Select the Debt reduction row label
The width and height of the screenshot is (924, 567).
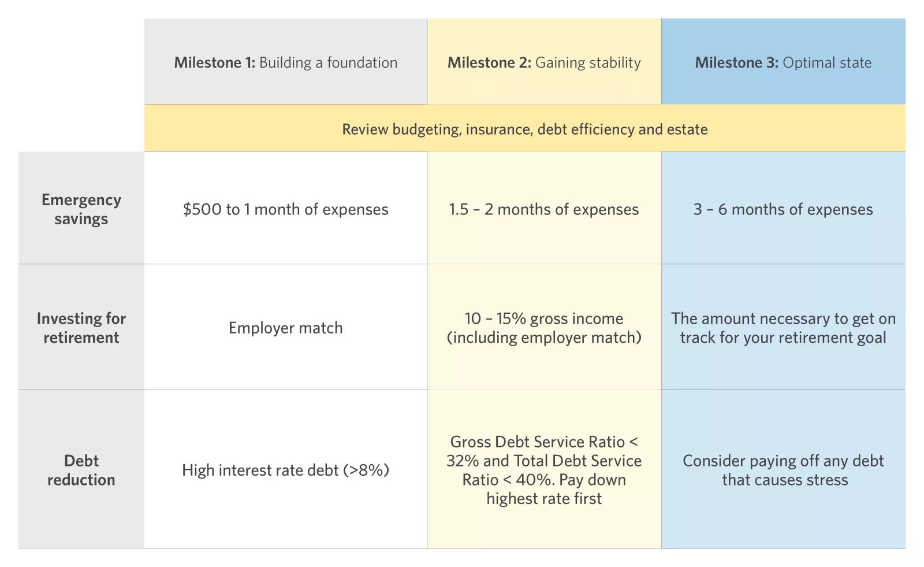[x=81, y=470]
